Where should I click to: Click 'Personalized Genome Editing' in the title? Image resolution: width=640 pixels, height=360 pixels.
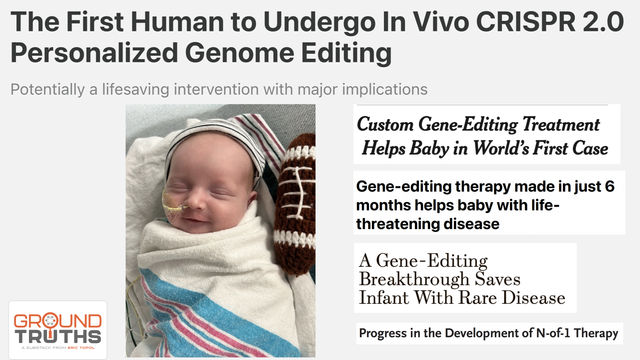201,53
